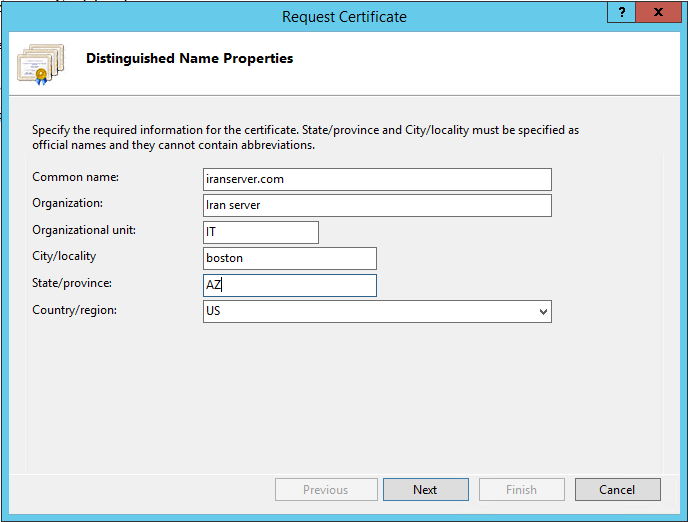Click the Distinguished Name Properties heading
Screen dimensions: 688x522
point(190,58)
